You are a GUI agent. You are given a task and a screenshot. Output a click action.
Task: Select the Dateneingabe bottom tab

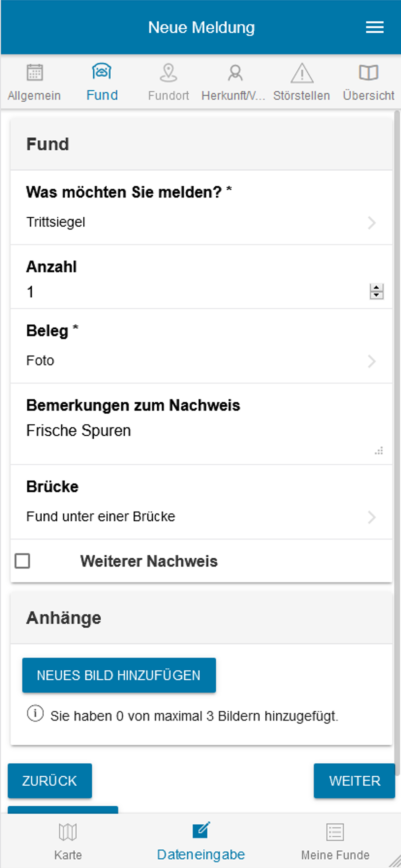point(201,840)
